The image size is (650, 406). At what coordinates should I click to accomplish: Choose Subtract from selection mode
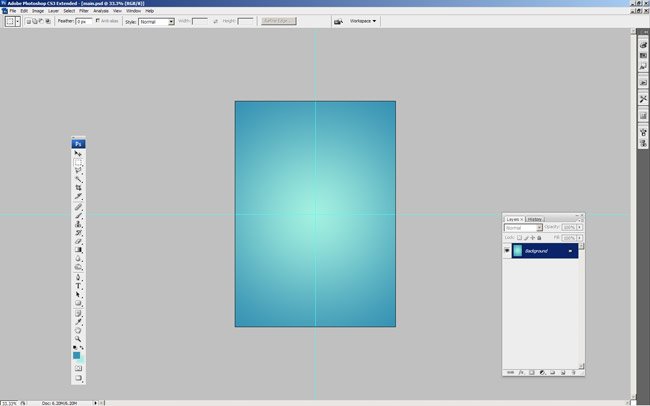(x=41, y=21)
